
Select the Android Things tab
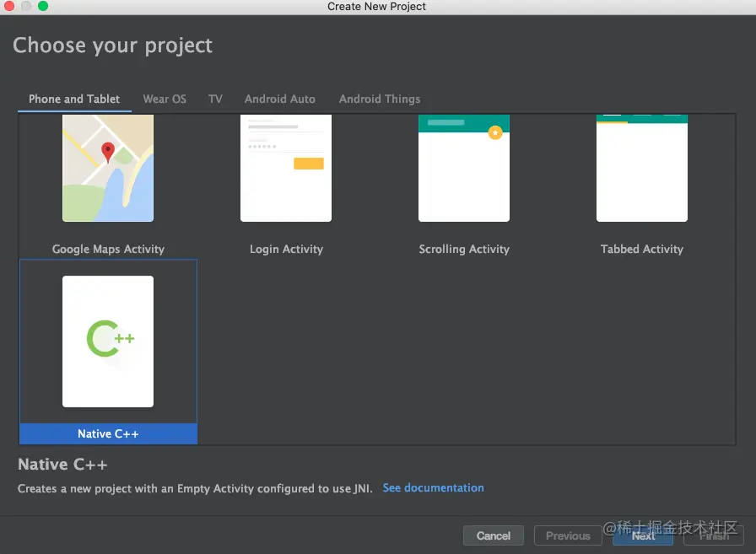click(x=380, y=99)
